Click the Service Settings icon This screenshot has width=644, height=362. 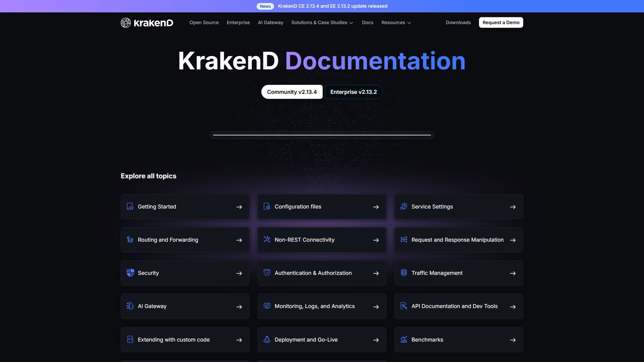404,206
